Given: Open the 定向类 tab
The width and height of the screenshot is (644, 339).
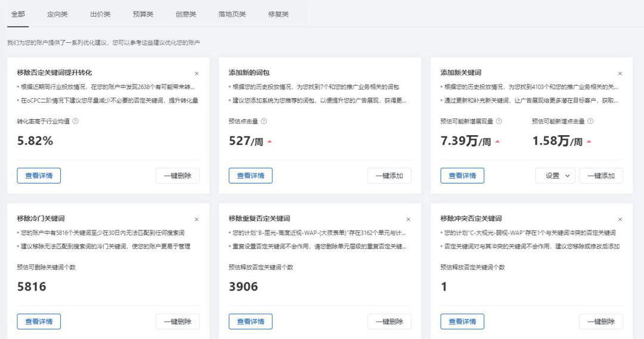Looking at the screenshot, I should pos(57,14).
